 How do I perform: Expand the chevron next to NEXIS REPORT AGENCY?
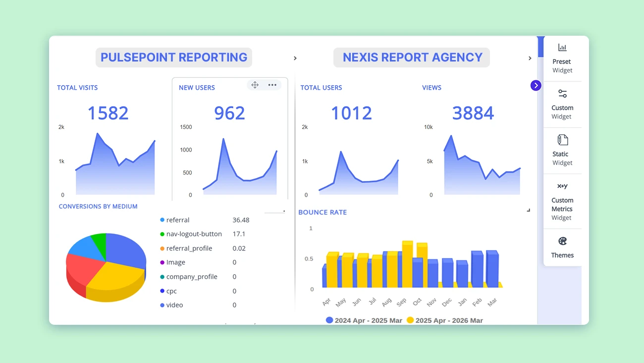point(530,58)
